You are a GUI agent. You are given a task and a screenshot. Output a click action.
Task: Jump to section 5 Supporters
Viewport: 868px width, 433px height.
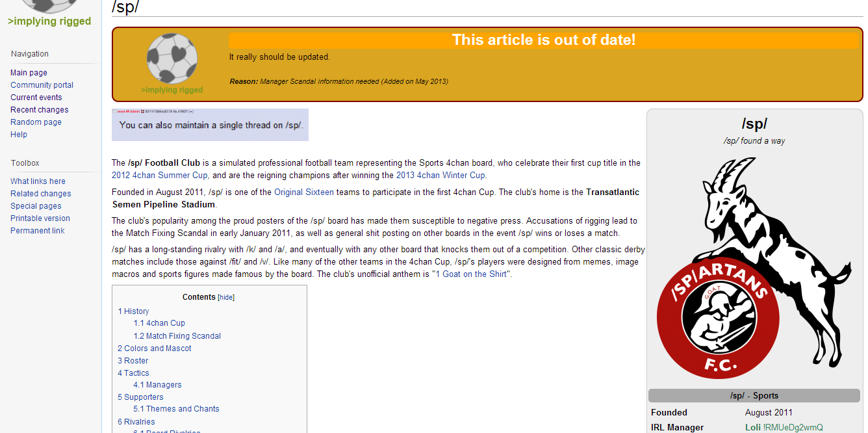pyautogui.click(x=140, y=397)
